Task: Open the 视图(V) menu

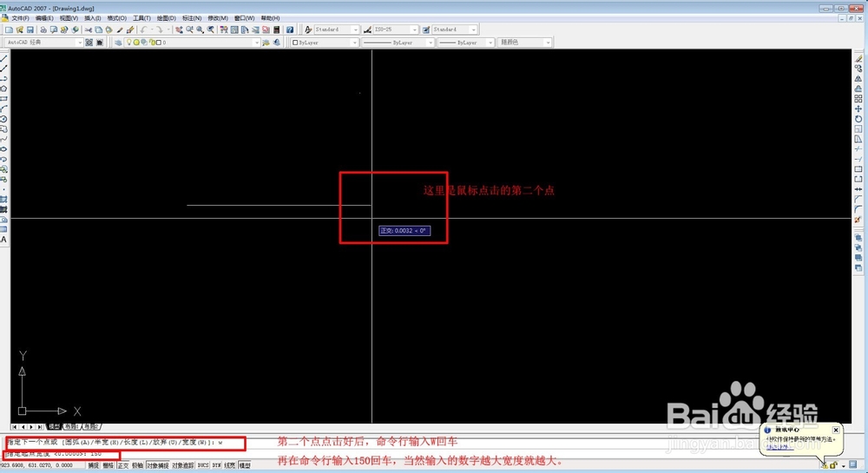Action: click(x=69, y=17)
